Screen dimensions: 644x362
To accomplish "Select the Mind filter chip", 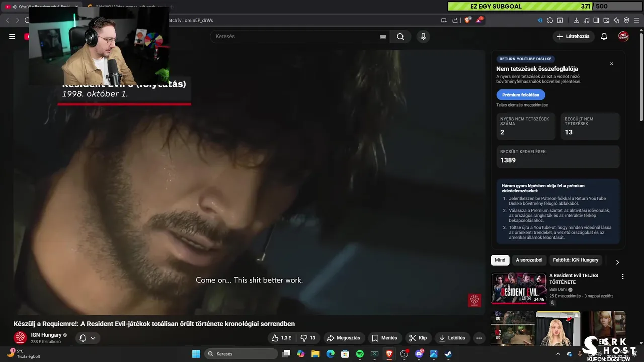I will pyautogui.click(x=500, y=260).
